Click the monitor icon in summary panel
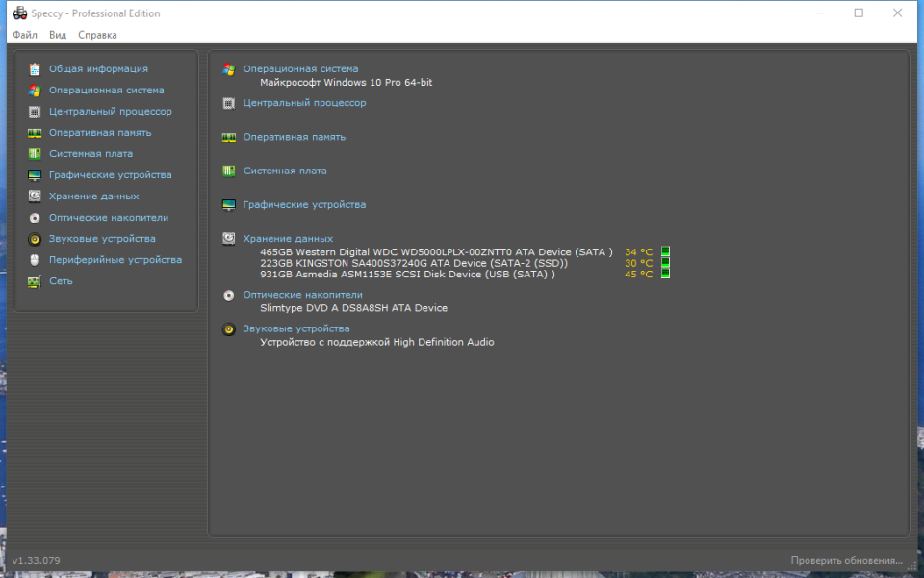 [229, 205]
